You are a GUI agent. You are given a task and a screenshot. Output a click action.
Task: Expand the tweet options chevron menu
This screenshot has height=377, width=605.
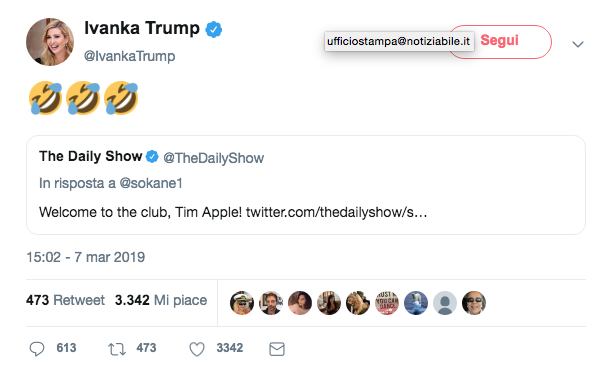click(x=578, y=44)
